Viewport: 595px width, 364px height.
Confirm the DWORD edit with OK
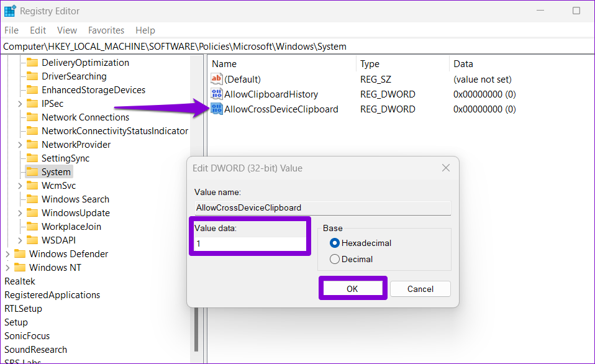[x=352, y=289]
